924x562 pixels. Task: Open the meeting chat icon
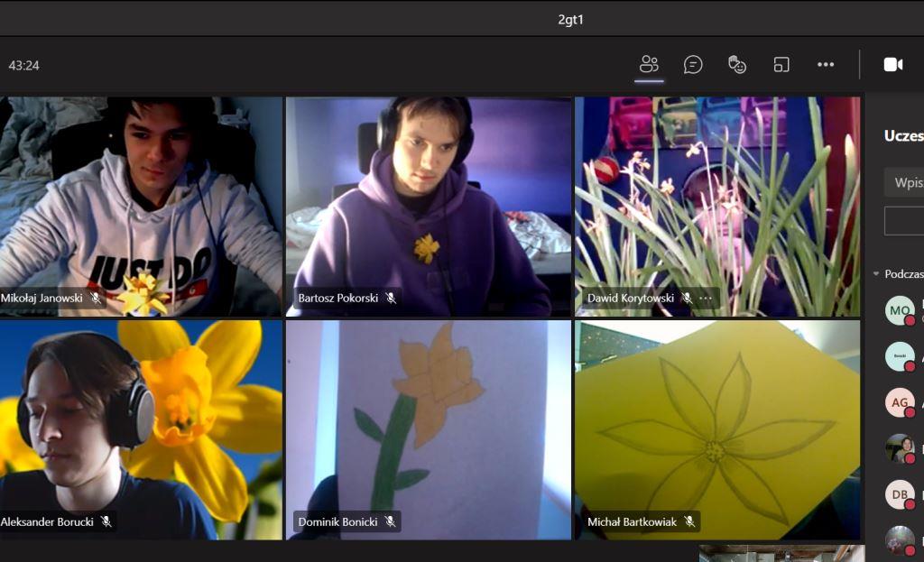(x=693, y=64)
